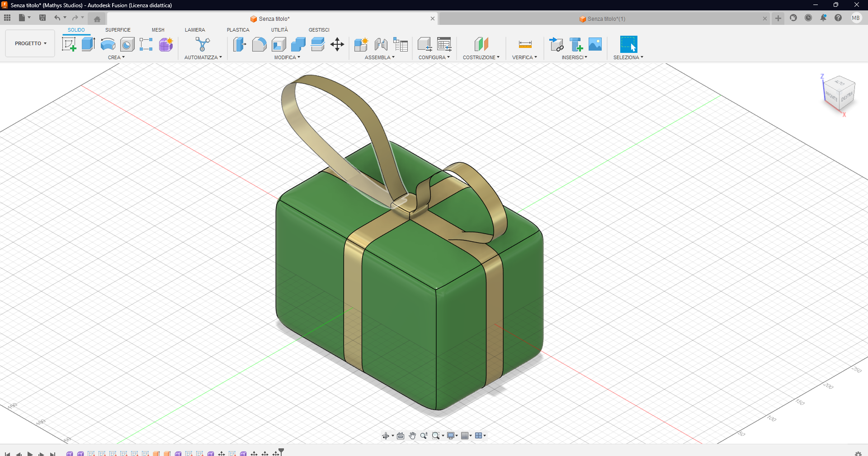Select the Zoom magnifier tool
The image size is (868, 456).
click(424, 436)
